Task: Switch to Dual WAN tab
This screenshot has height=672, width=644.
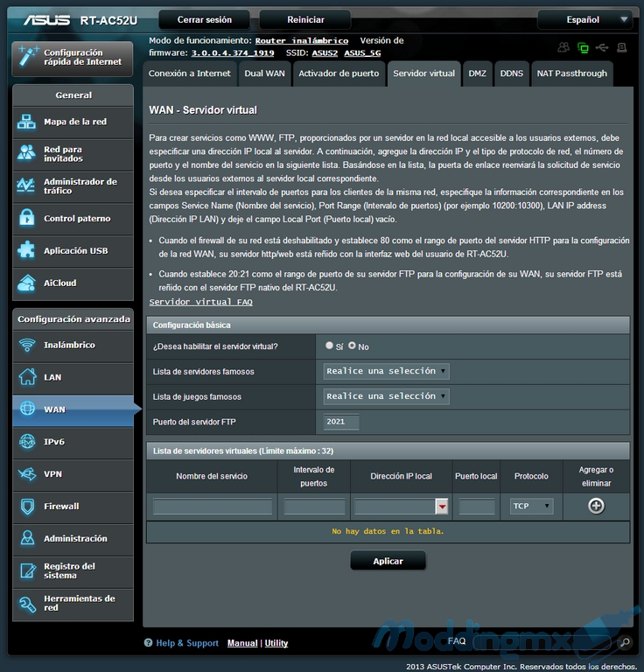Action: pyautogui.click(x=265, y=73)
